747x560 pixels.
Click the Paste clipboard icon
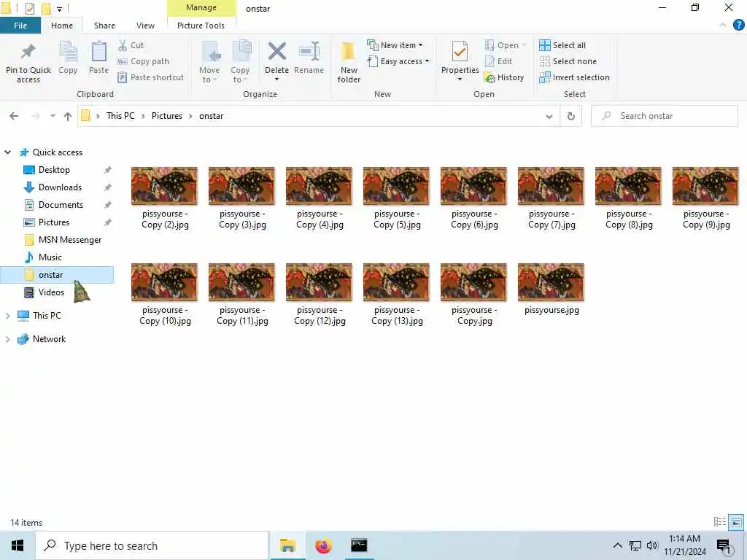click(98, 52)
